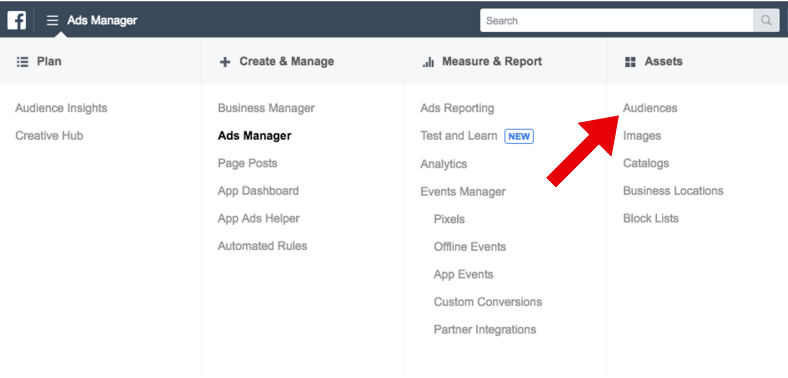
Task: Open Test and Learn
Action: click(459, 136)
